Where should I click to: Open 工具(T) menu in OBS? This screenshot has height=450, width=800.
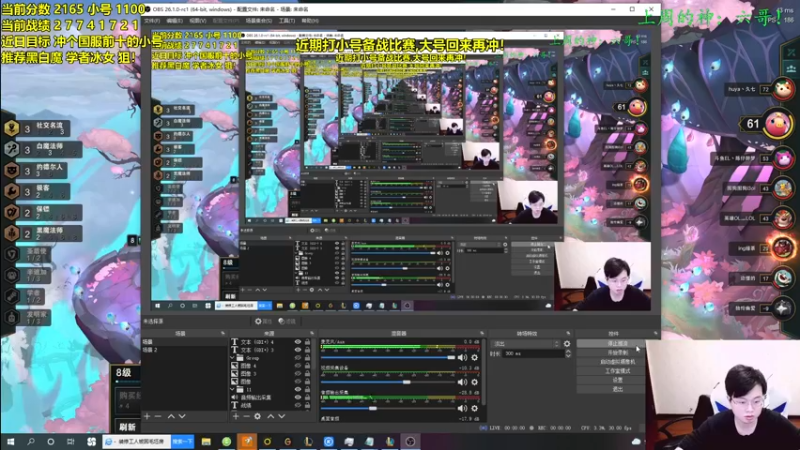pos(287,21)
